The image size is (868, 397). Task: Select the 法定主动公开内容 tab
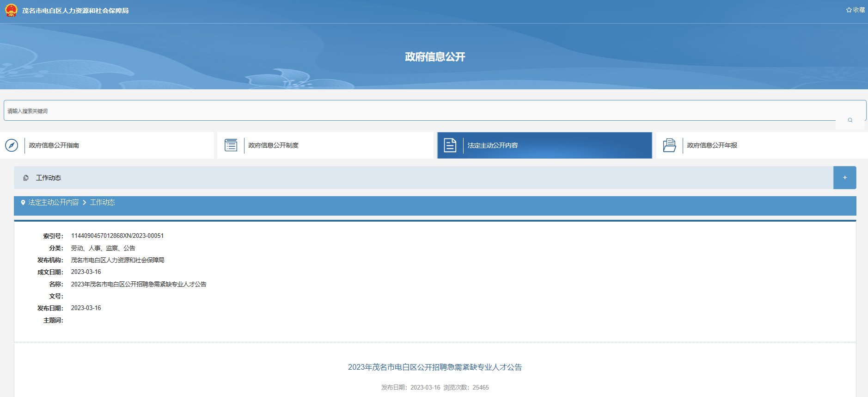(x=493, y=145)
